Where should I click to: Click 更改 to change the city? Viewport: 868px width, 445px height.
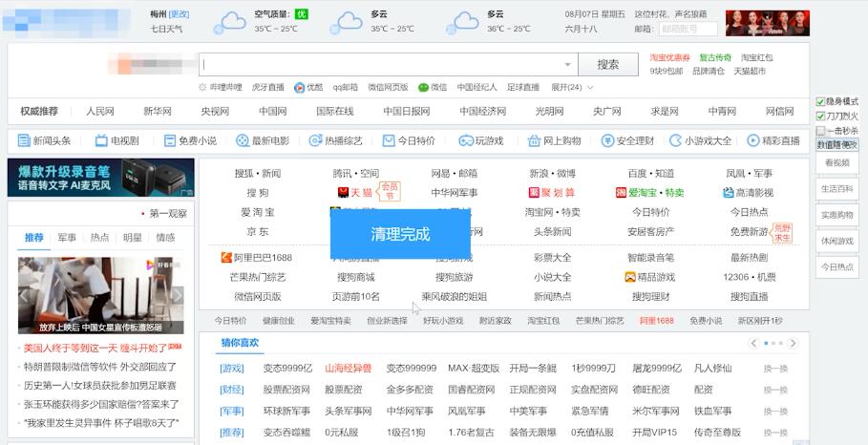[179, 14]
